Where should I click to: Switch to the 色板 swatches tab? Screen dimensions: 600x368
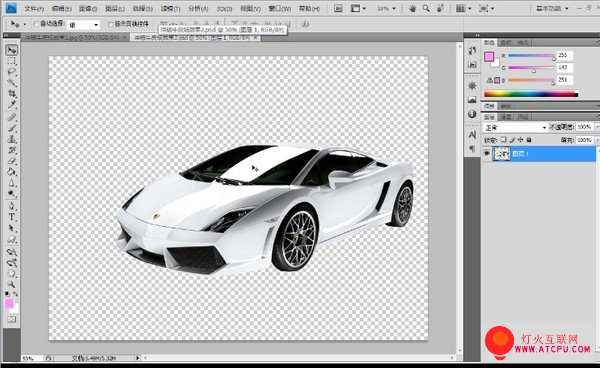point(505,42)
